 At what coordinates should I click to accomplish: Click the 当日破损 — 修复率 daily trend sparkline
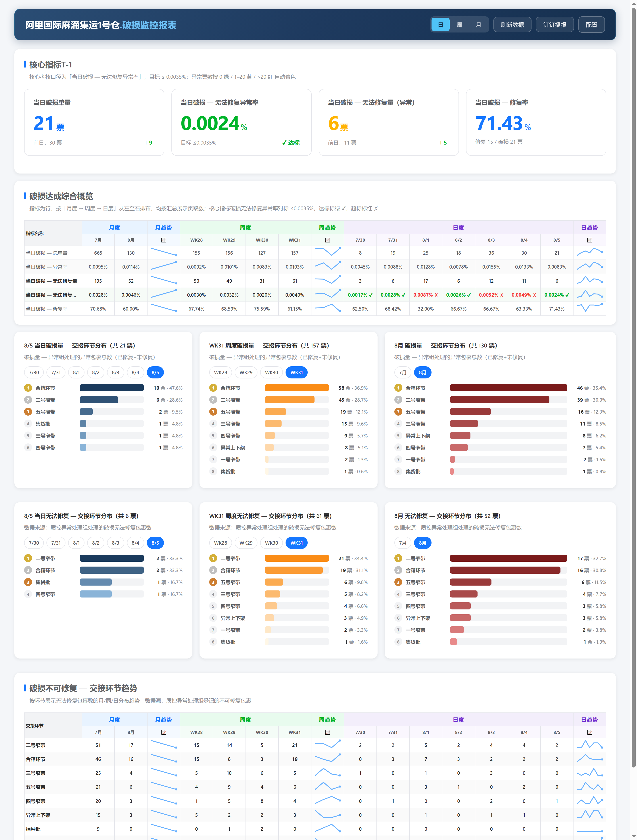[589, 307]
